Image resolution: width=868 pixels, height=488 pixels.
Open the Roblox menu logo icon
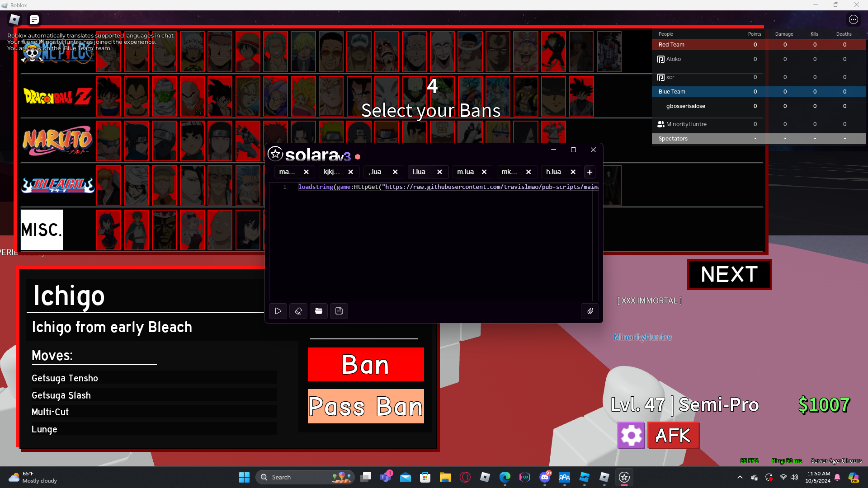click(14, 19)
